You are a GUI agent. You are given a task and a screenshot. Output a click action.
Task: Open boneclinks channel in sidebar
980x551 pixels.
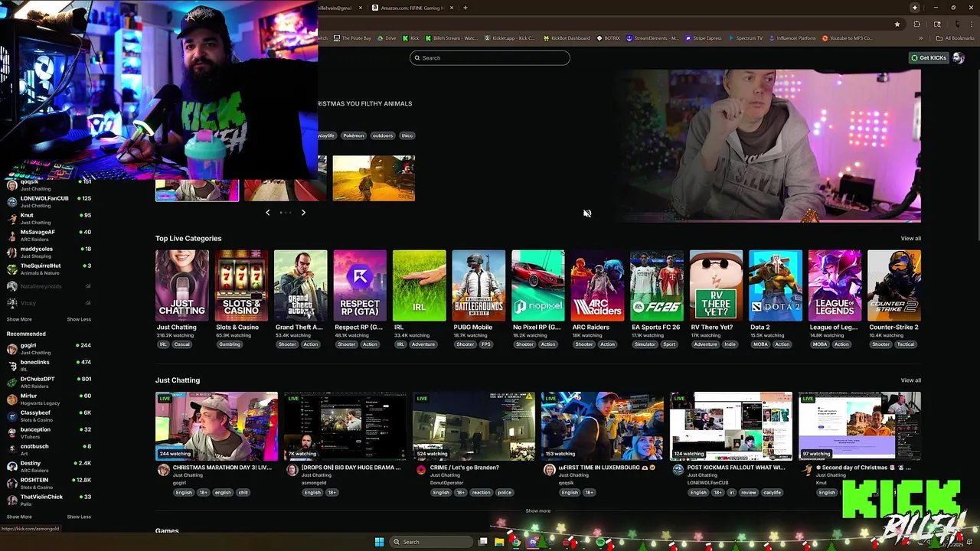pyautogui.click(x=48, y=366)
